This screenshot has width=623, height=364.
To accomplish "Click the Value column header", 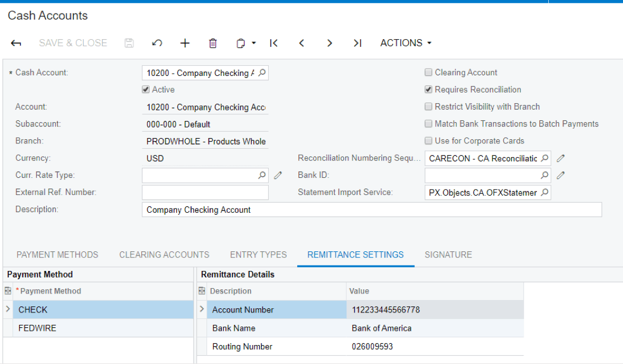I will pyautogui.click(x=435, y=291).
